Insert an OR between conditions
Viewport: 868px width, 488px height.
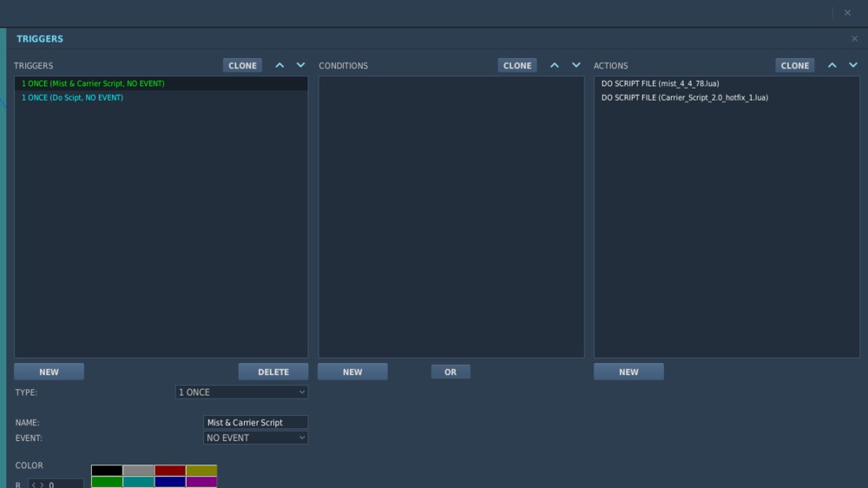[x=450, y=372]
